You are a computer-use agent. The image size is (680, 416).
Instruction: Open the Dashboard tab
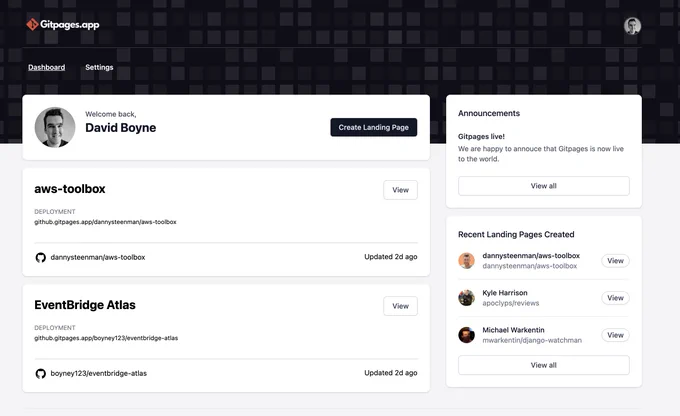(x=46, y=67)
